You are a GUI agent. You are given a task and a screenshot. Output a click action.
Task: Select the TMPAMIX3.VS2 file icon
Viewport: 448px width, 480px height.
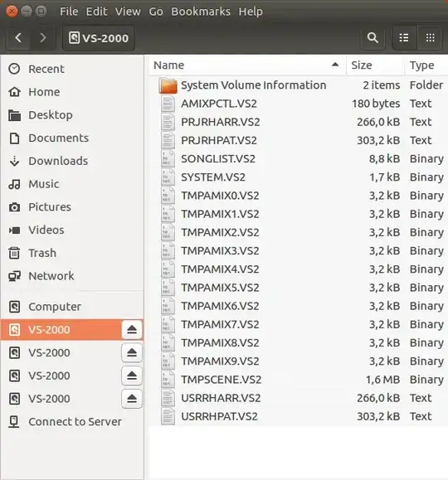tap(168, 250)
